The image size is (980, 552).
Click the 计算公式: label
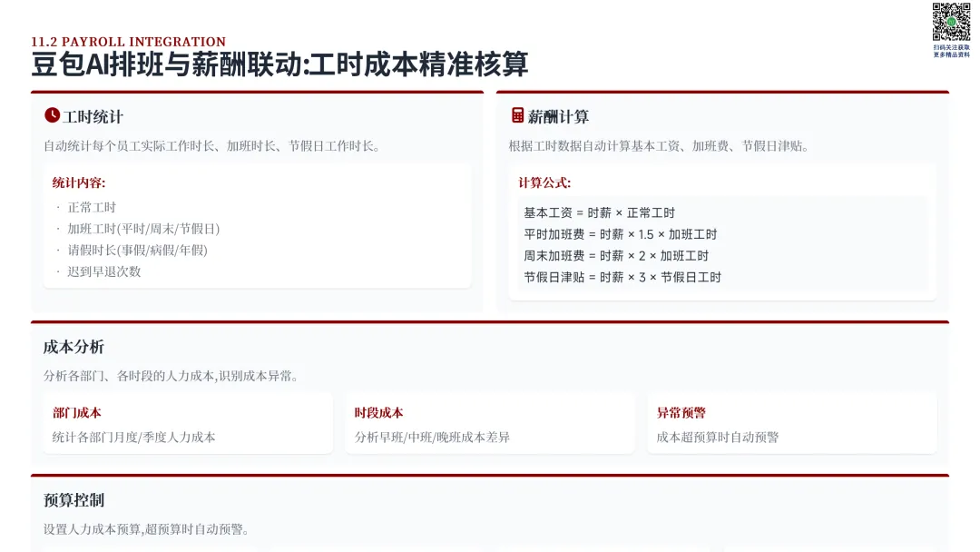click(x=544, y=183)
